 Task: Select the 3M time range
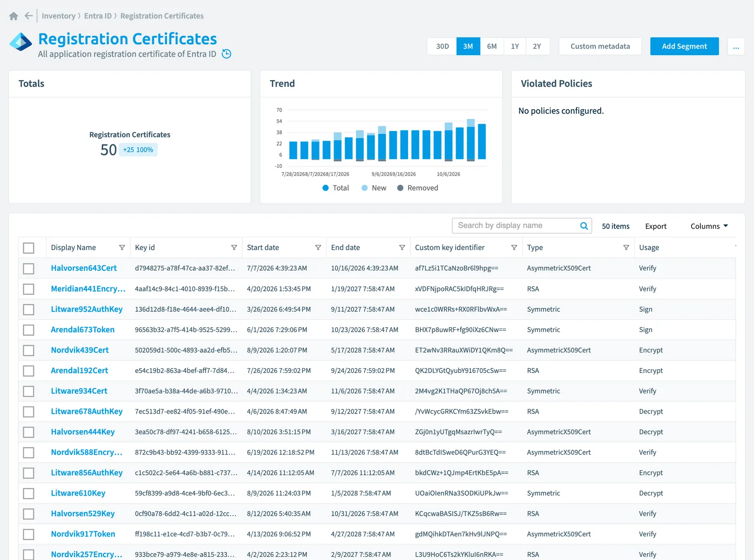468,46
